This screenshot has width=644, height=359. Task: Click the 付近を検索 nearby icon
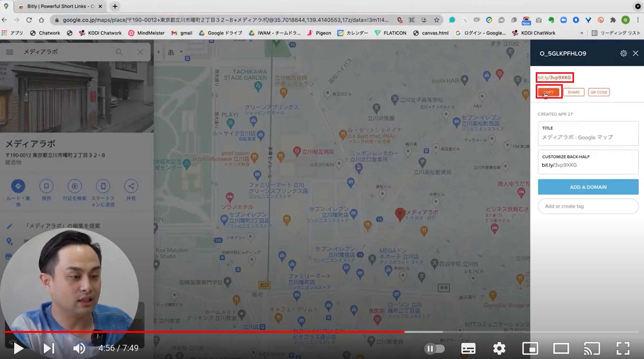tap(75, 186)
